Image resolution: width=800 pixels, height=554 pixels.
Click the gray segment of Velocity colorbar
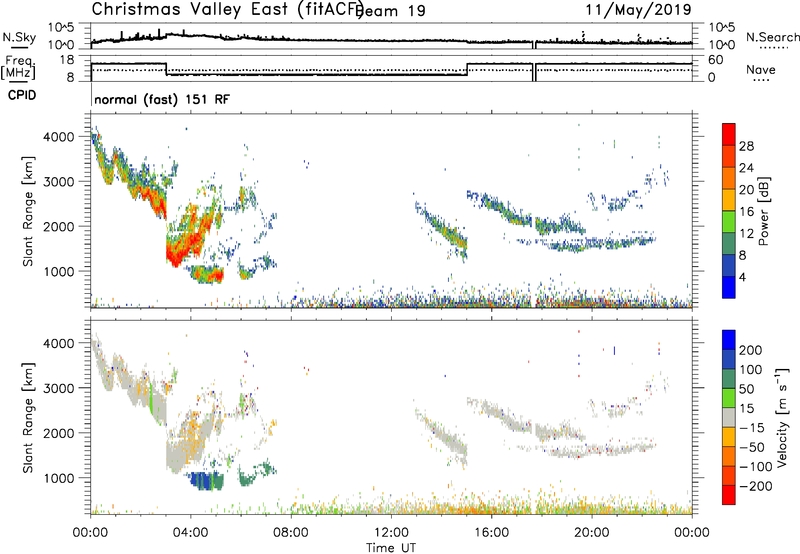coord(729,417)
